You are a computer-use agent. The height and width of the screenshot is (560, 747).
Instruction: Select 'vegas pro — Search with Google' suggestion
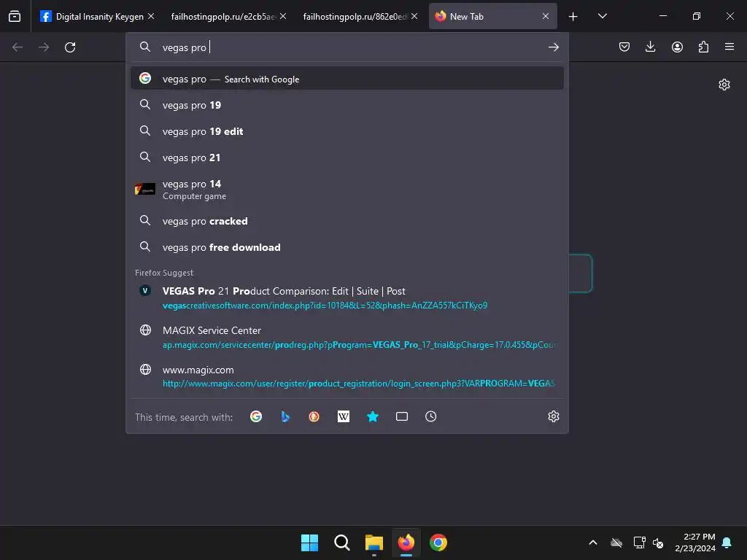(347, 79)
